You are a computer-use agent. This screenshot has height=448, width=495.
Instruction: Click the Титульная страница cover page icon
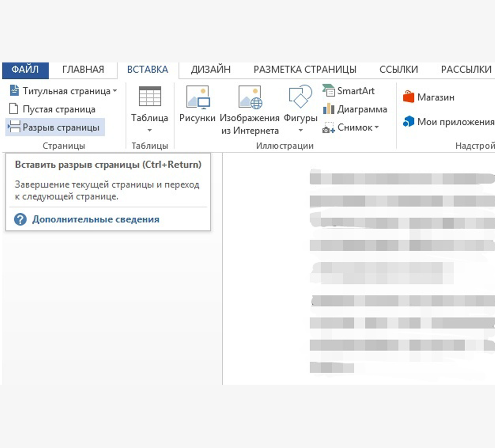click(14, 90)
